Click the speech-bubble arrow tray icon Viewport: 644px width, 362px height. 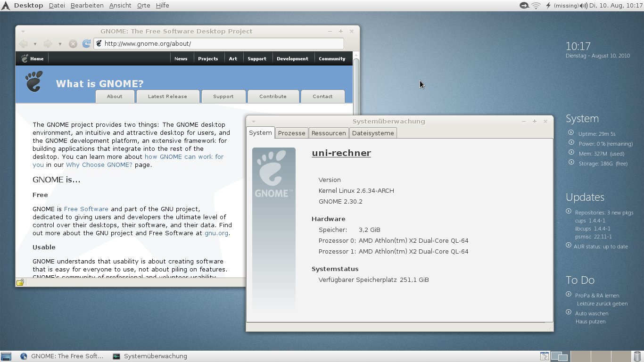point(524,6)
